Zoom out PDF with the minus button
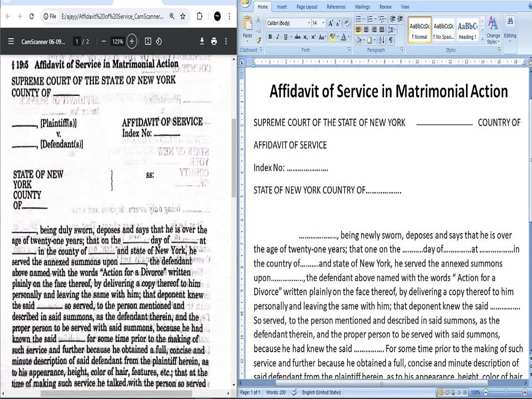This screenshot has height=399, width=532. [104, 41]
